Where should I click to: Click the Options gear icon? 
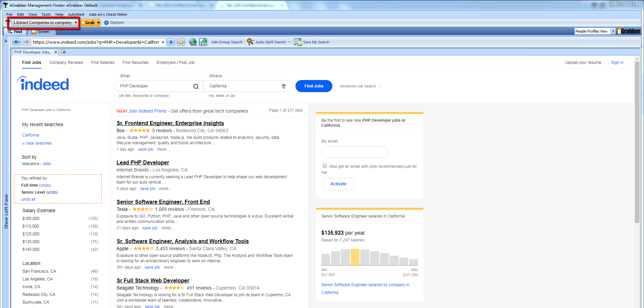pyautogui.click(x=106, y=23)
